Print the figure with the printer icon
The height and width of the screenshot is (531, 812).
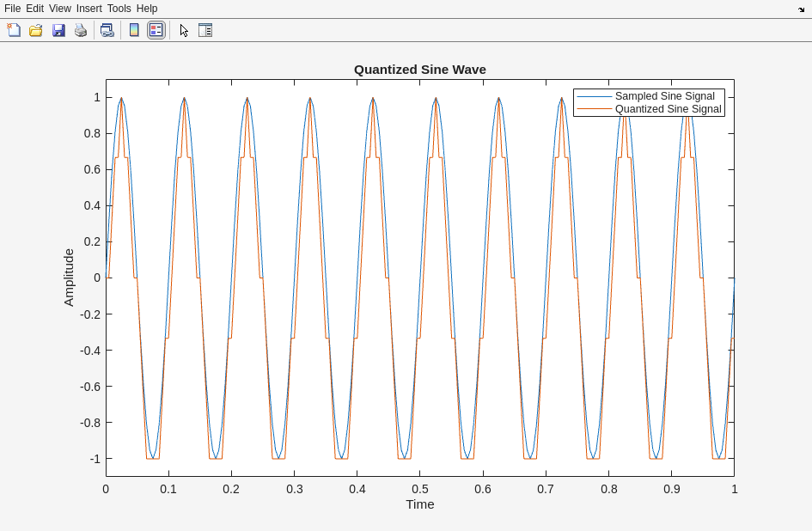(81, 30)
